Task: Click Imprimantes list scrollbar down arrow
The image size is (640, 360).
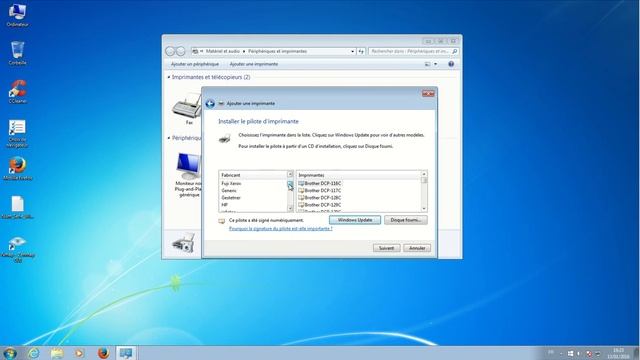Action: click(424, 209)
